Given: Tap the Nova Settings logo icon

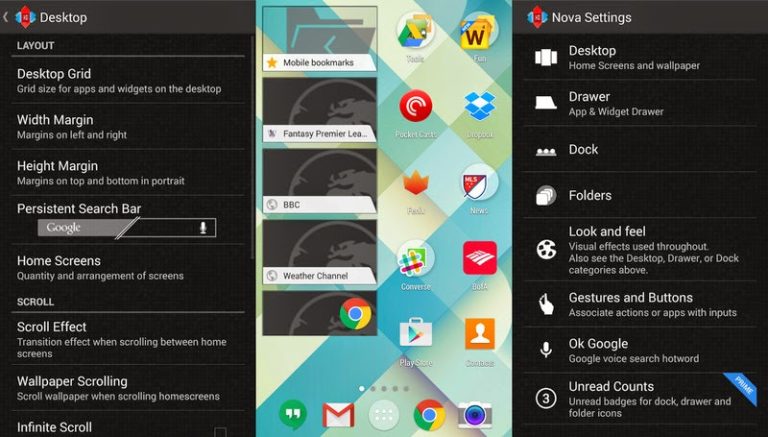Looking at the screenshot, I should point(537,17).
